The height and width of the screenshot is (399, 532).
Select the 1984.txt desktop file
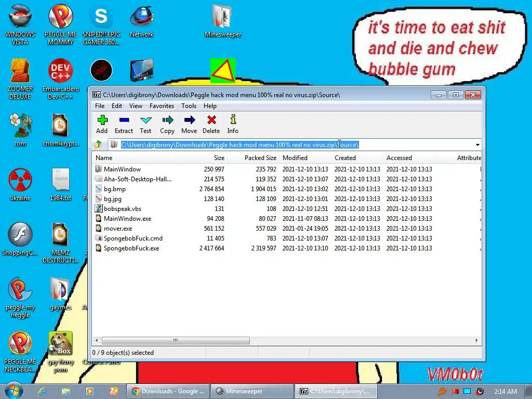(x=60, y=184)
